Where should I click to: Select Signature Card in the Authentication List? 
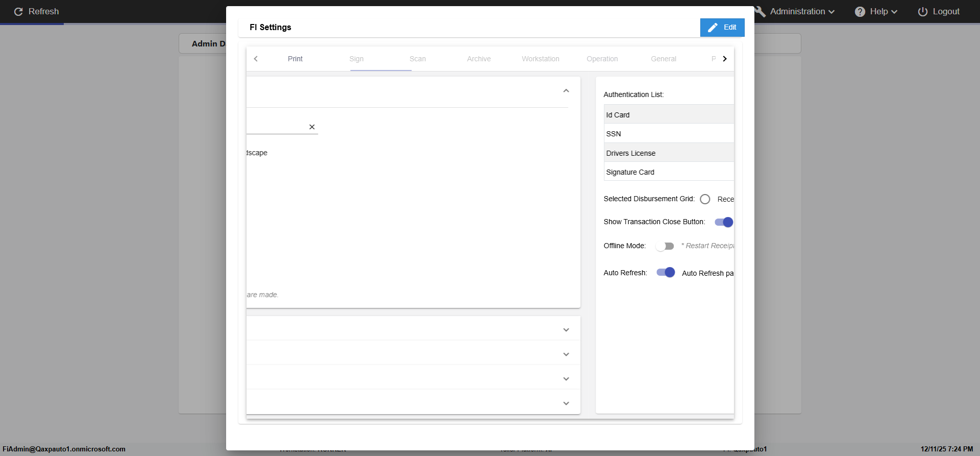[x=630, y=172]
